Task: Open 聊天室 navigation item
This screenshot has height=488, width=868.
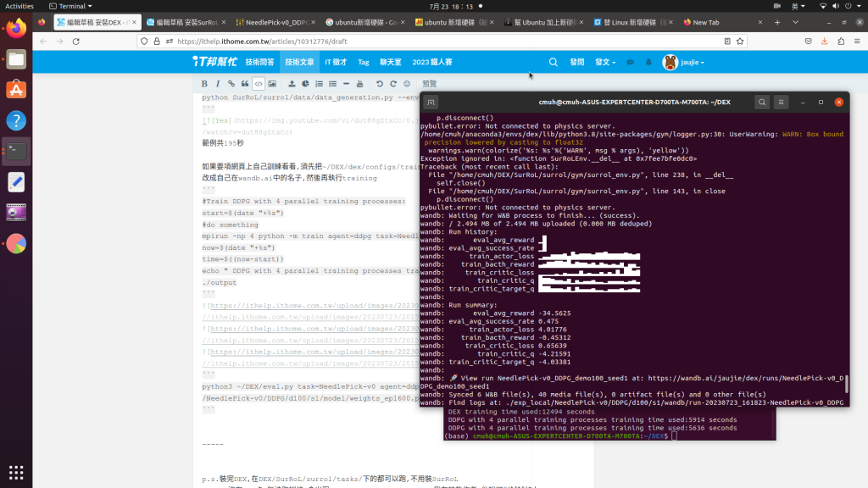Action: pyautogui.click(x=390, y=62)
